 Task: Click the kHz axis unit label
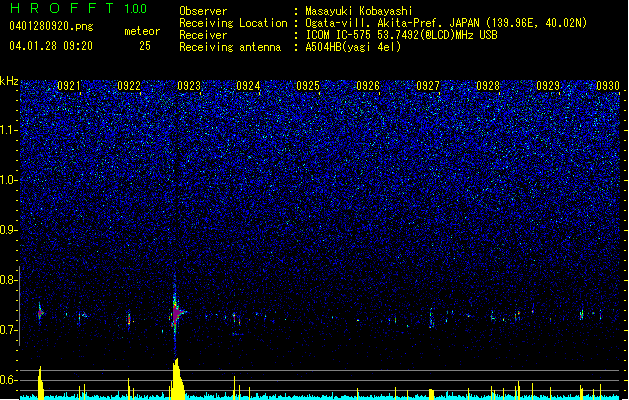click(9, 81)
